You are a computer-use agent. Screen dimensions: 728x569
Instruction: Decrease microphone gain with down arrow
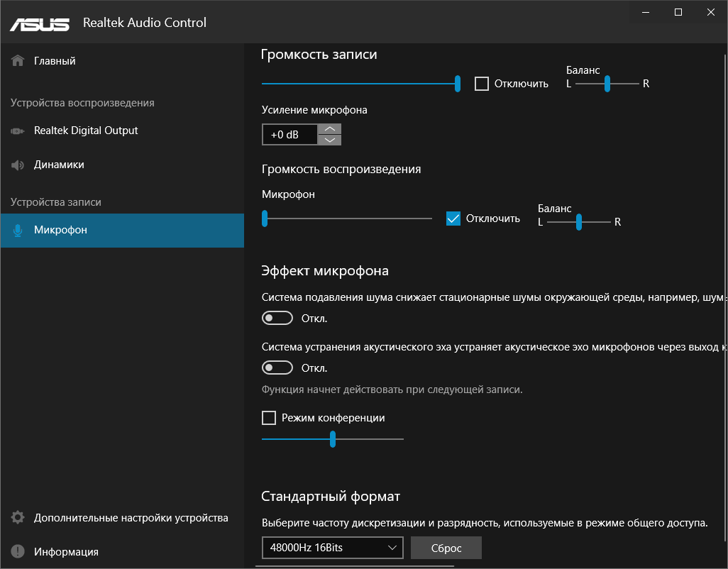(329, 140)
